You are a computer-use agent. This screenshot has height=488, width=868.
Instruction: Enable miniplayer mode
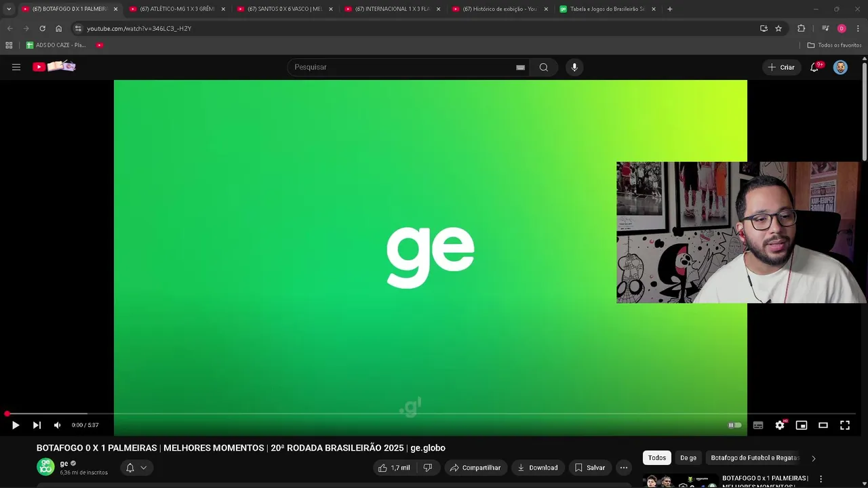click(x=802, y=425)
